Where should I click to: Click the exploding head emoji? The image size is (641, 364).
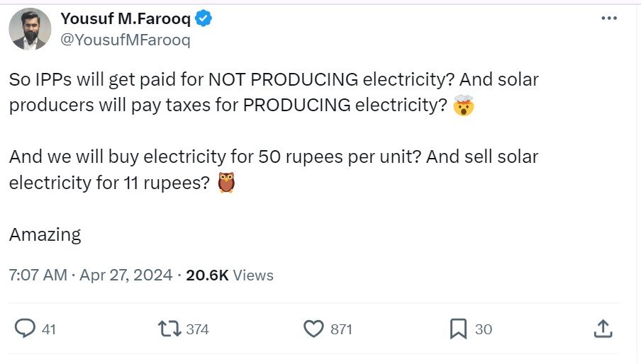tap(464, 106)
